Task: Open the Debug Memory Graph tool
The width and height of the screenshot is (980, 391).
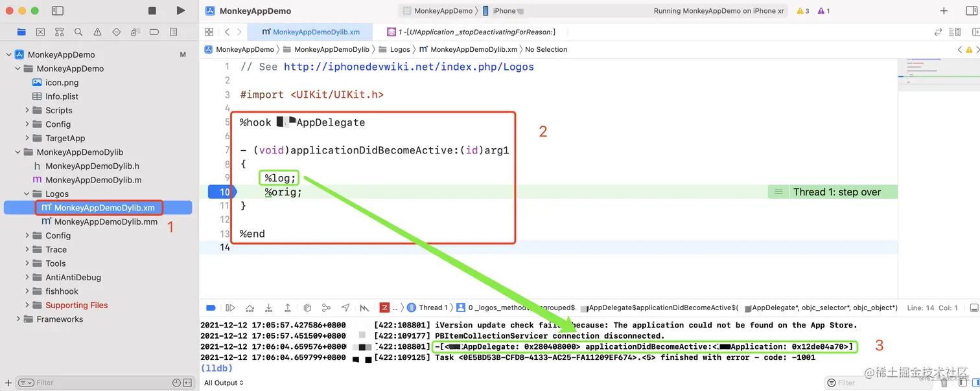Action: coord(325,307)
